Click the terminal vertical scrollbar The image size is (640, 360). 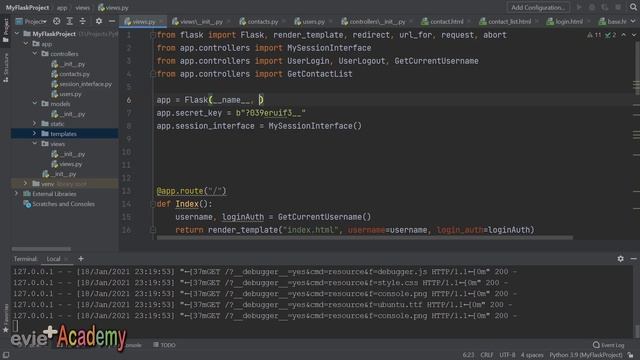[636, 331]
